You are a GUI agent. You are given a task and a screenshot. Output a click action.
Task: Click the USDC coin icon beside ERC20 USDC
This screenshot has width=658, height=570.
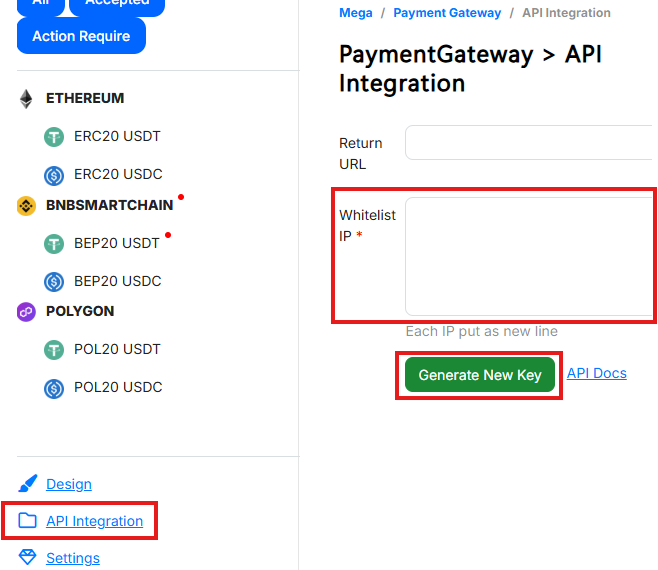point(54,175)
